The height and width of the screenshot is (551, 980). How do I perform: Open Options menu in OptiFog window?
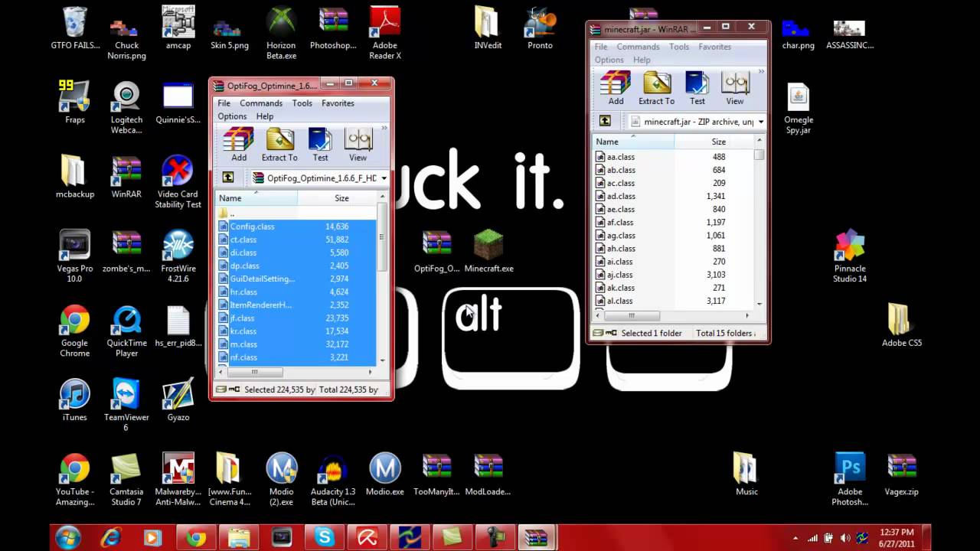pyautogui.click(x=232, y=116)
